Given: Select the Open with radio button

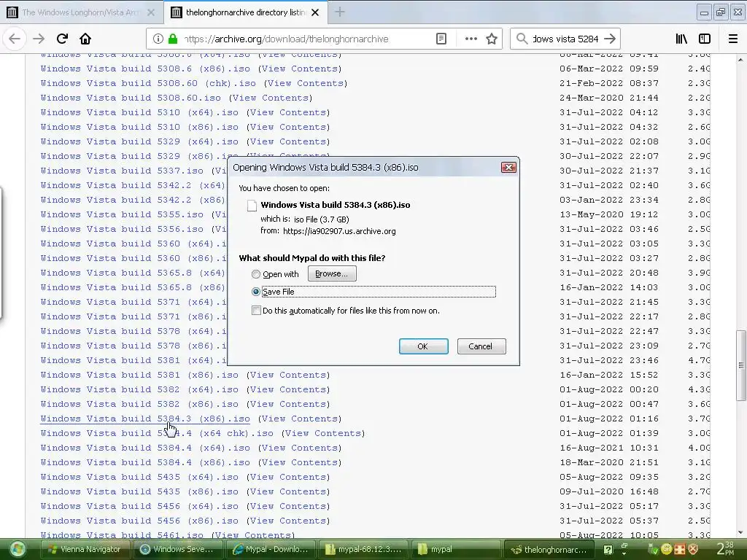Looking at the screenshot, I should [256, 274].
